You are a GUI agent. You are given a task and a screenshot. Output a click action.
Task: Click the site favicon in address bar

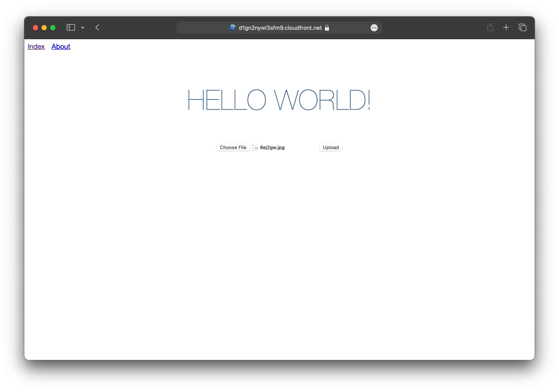(232, 28)
